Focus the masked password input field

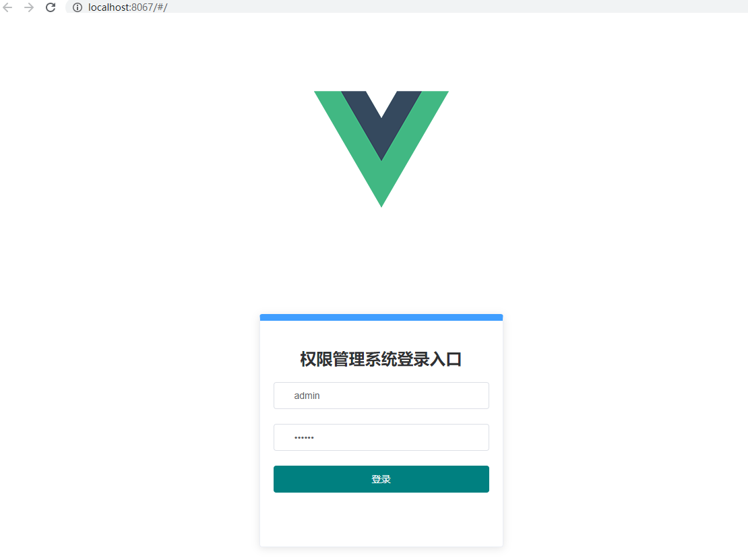coord(381,437)
